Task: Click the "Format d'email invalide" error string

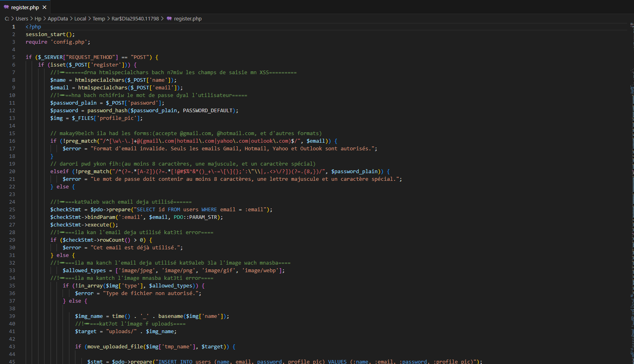Action: [x=233, y=149]
